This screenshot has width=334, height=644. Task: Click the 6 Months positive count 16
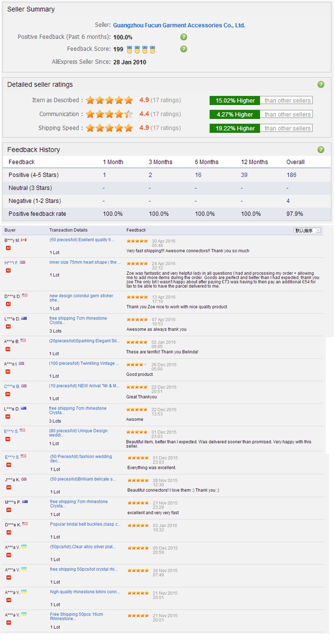[x=198, y=175]
